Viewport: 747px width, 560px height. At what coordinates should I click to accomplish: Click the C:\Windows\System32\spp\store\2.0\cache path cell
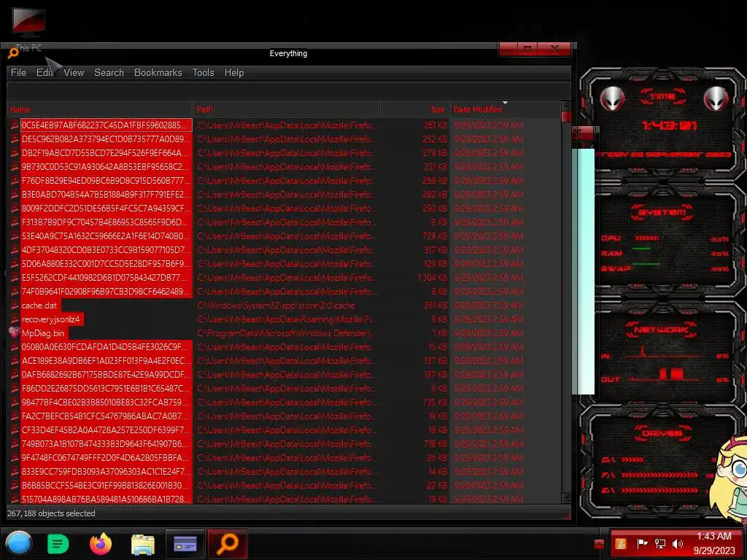(x=276, y=306)
